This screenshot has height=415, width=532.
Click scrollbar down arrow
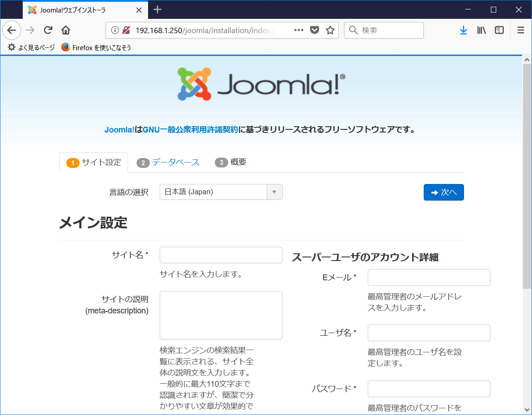[527, 410]
